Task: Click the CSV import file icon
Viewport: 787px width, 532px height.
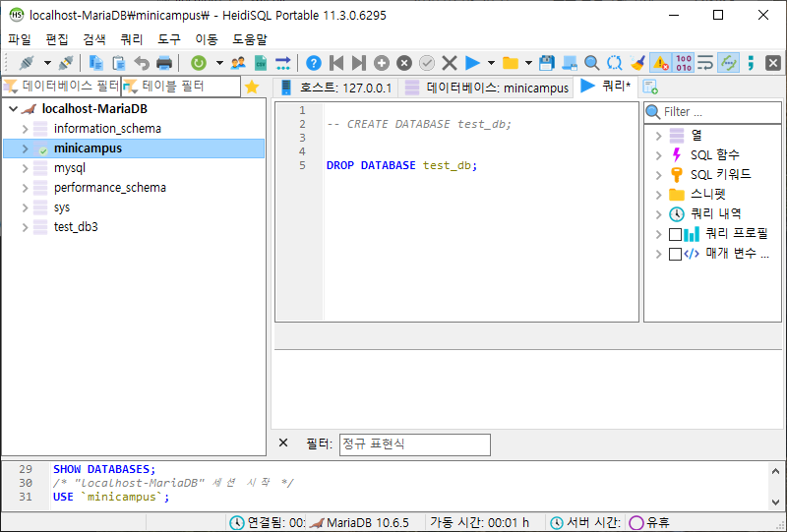Action: pyautogui.click(x=261, y=63)
